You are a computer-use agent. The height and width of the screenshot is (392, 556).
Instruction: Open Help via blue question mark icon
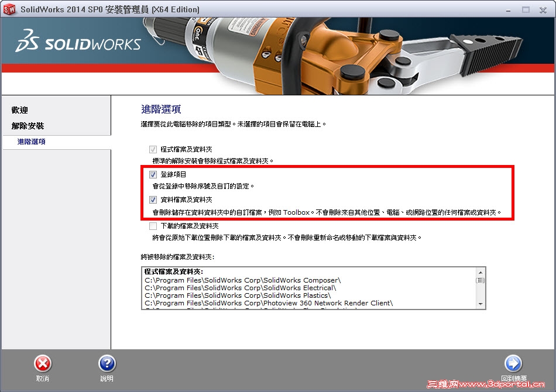point(107,364)
